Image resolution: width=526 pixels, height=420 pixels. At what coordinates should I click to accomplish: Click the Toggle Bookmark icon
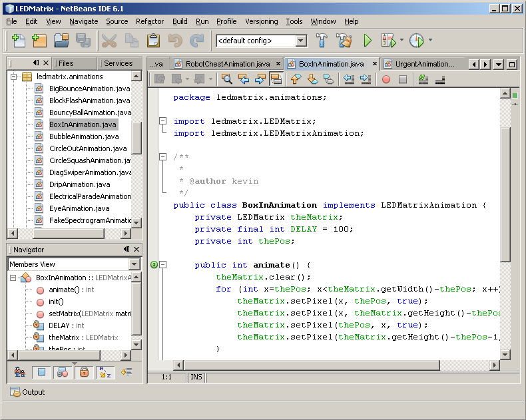329,79
